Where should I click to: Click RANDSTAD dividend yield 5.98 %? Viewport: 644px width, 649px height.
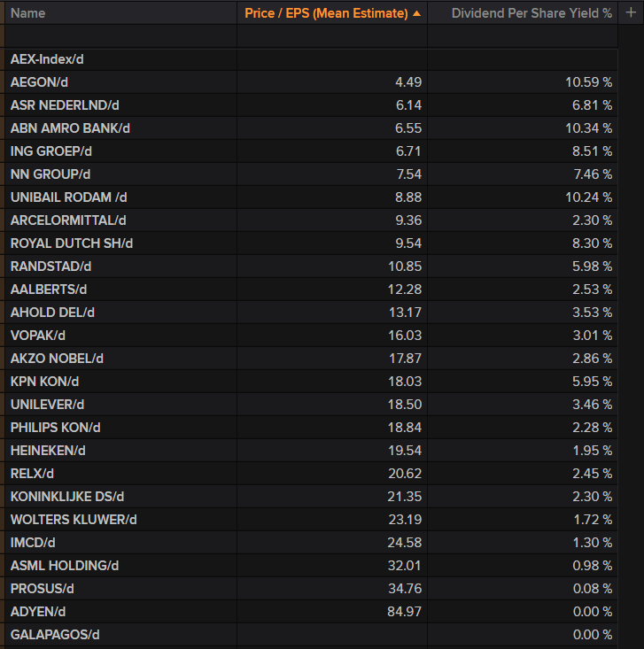[x=593, y=267]
